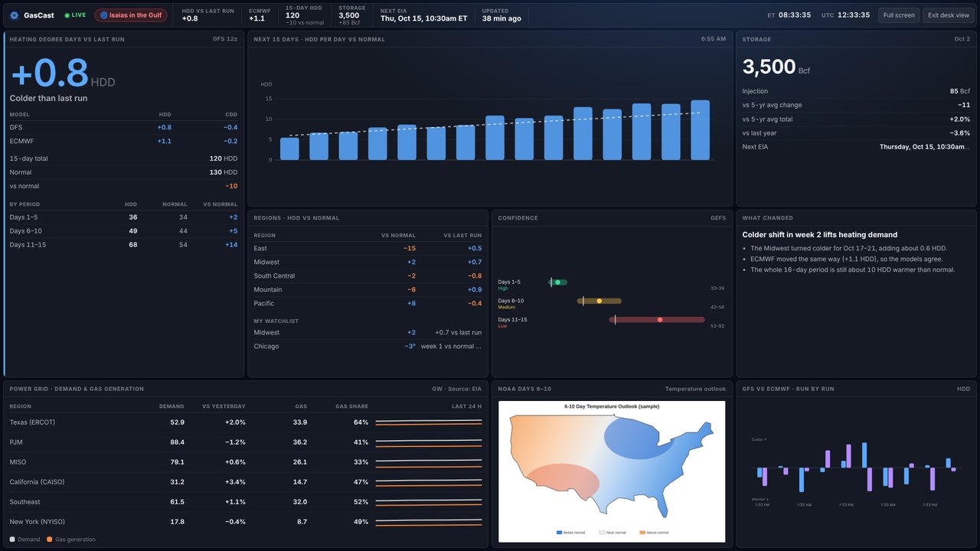
Task: Click the 3,500 Bcf storage figure
Action: pyautogui.click(x=776, y=67)
